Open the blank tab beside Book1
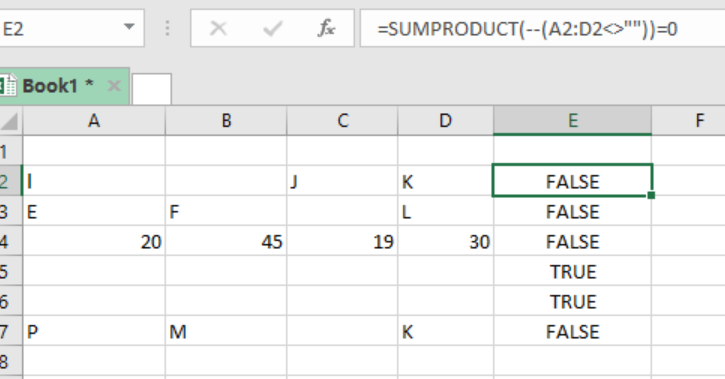Screen dimensions: 725x379 (152, 89)
